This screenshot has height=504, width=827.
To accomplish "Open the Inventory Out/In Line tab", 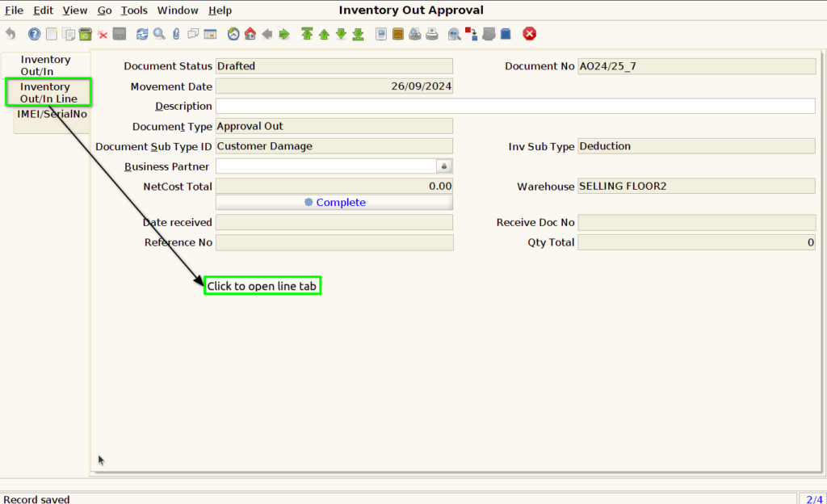I will coord(48,92).
